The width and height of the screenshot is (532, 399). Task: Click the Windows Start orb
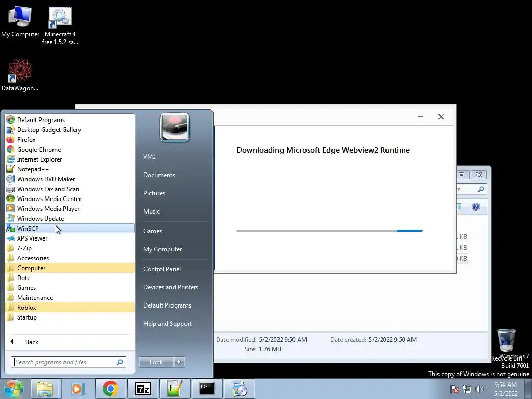tap(14, 389)
